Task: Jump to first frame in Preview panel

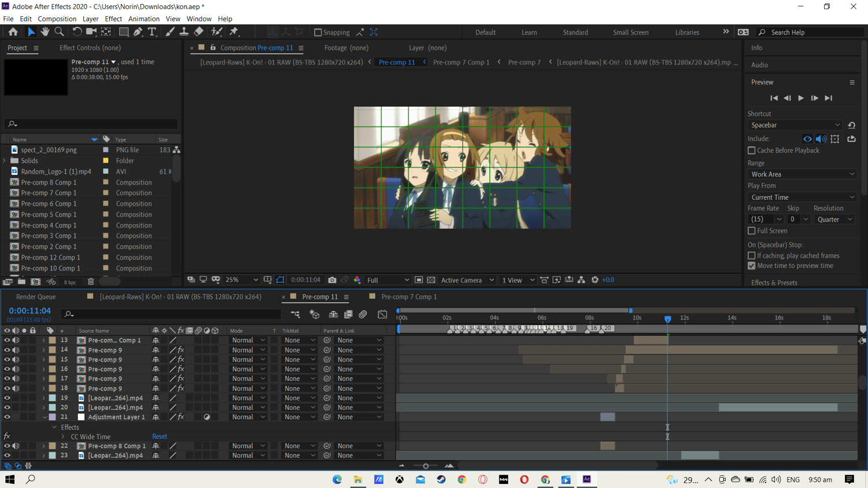Action: point(774,98)
